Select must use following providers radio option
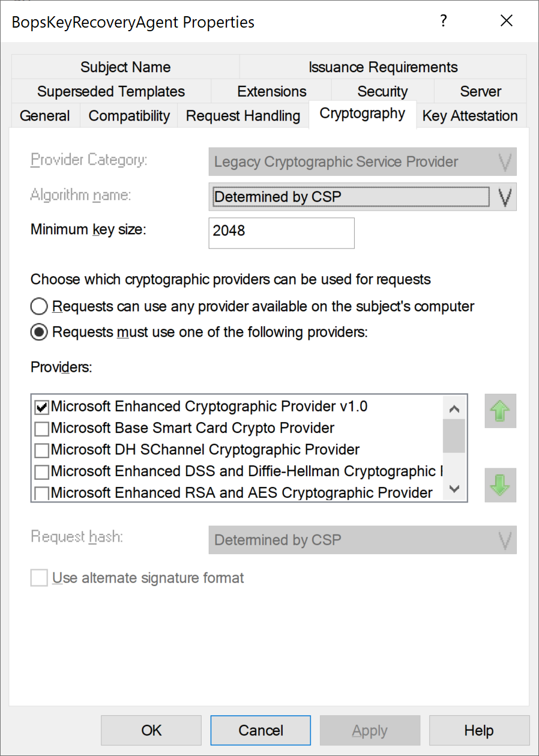Viewport: 539px width, 756px height. coord(40,332)
